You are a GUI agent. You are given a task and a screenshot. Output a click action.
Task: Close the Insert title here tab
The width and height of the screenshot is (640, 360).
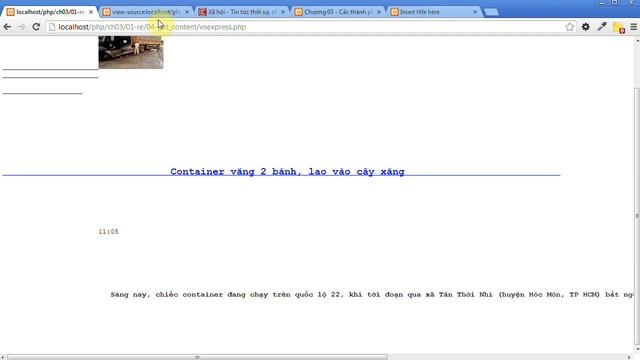(x=475, y=12)
